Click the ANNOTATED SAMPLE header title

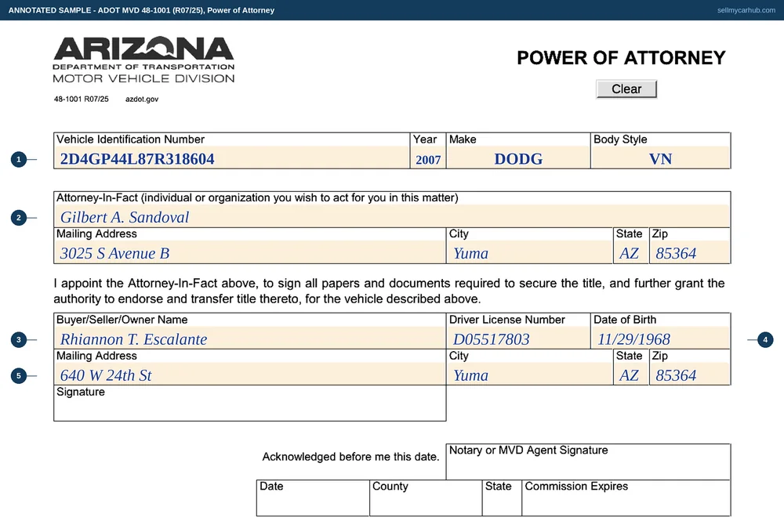coord(141,10)
